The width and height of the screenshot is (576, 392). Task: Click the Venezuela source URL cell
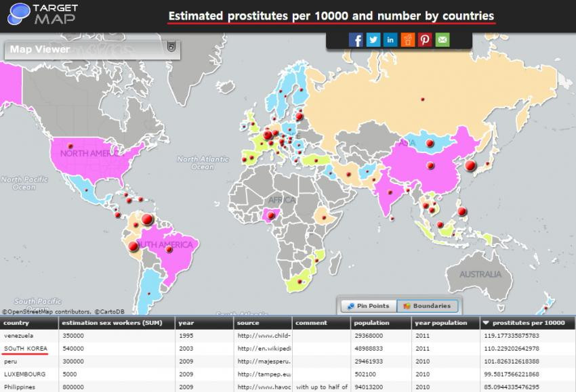click(x=263, y=335)
